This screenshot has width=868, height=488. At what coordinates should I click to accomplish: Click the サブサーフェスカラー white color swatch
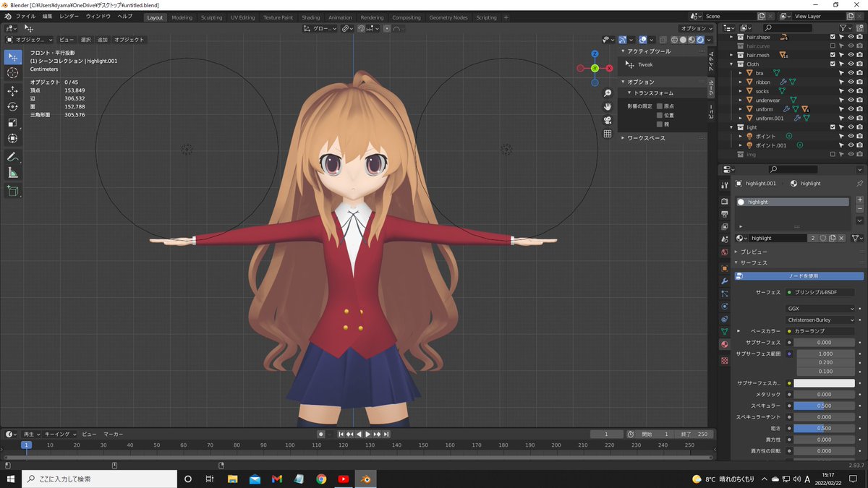point(824,383)
